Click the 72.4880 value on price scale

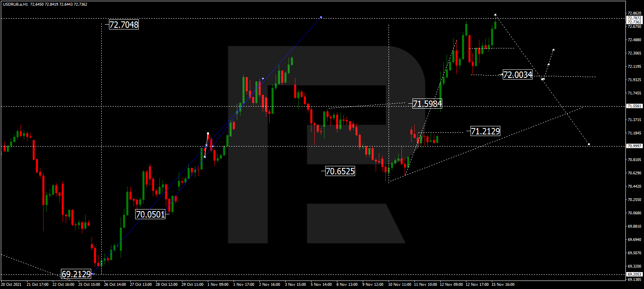coord(634,40)
